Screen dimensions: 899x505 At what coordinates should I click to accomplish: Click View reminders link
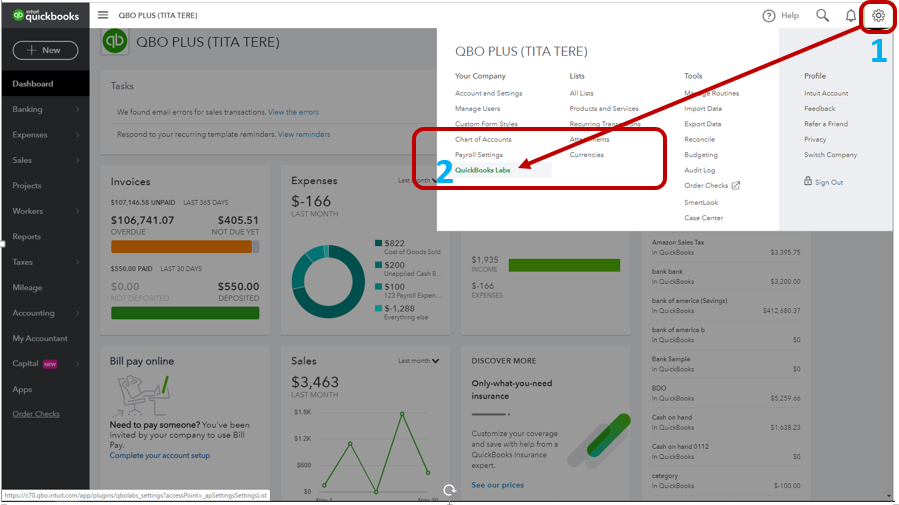tap(304, 134)
